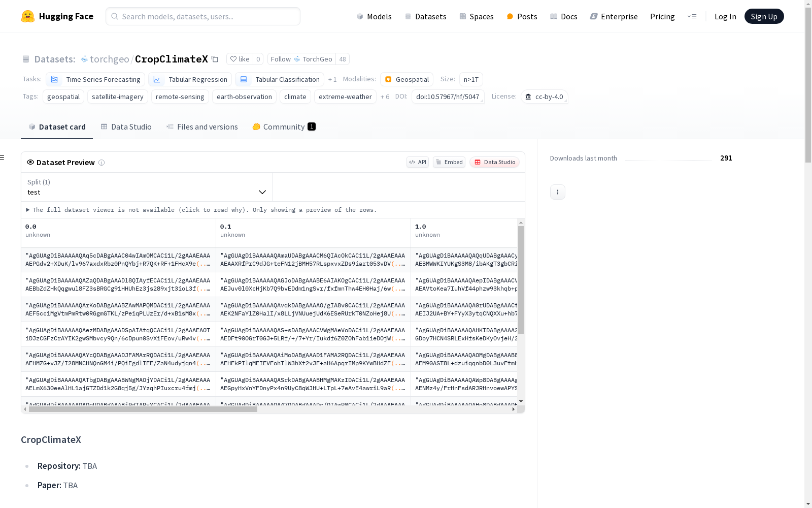Go to Spaces in the top navigation
Viewport: 812px width, 508px height.
(477, 16)
